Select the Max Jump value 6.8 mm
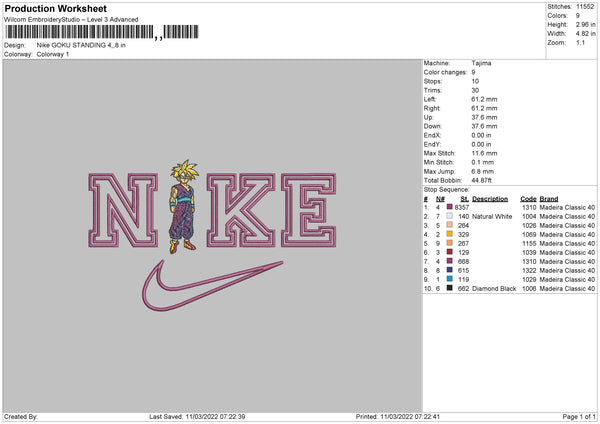The image size is (600, 424). pos(483,171)
